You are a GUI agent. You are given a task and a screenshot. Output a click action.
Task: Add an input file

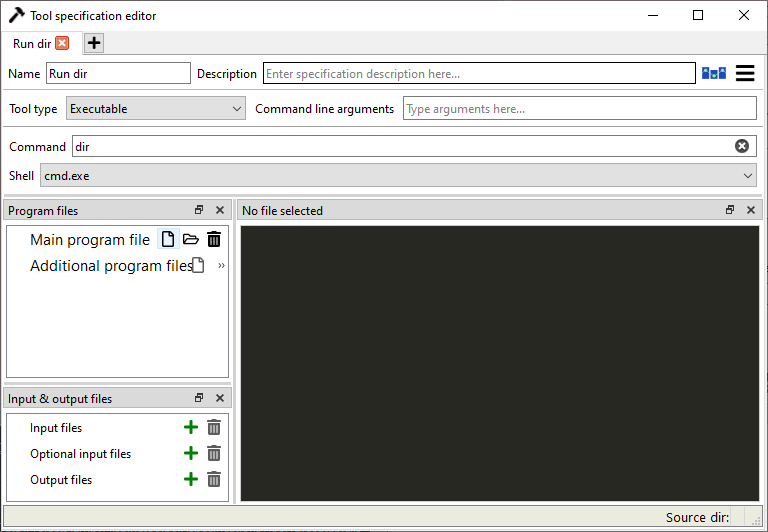(191, 427)
